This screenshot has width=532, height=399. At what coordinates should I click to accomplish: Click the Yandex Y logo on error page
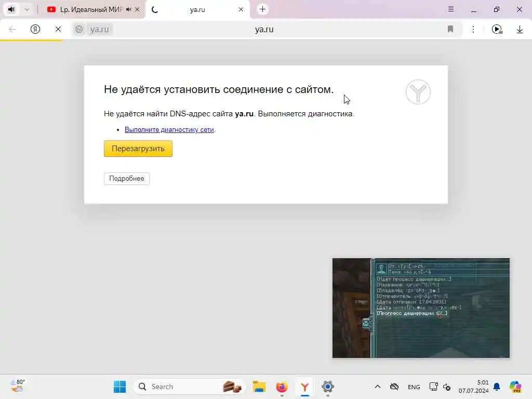(x=418, y=92)
